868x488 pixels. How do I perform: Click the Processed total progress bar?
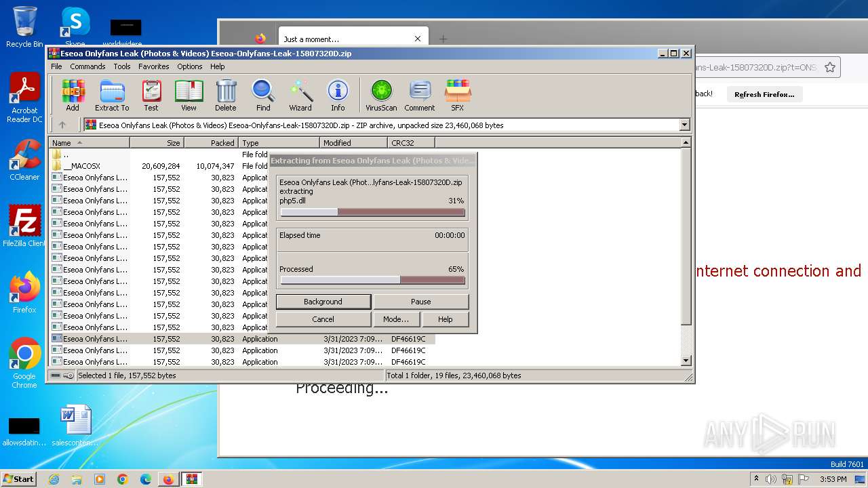(373, 280)
